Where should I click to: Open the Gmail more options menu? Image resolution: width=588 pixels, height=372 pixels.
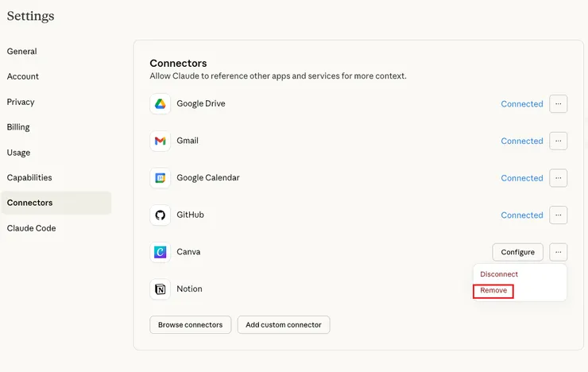tap(558, 141)
